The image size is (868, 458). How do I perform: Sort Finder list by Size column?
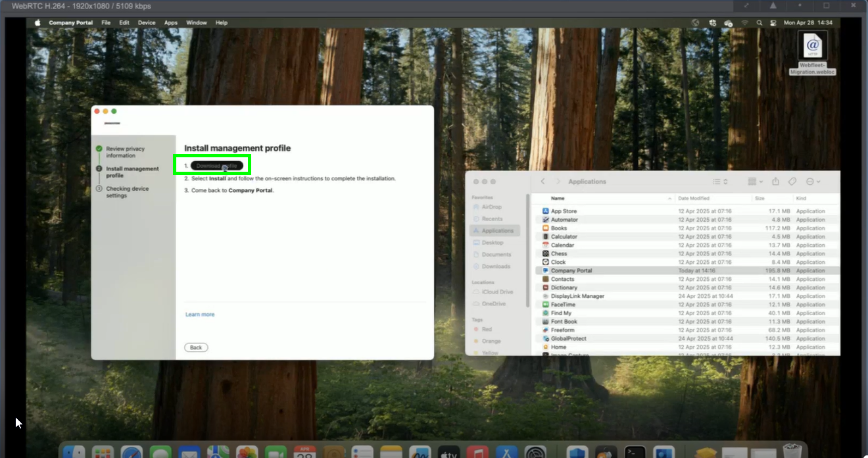[759, 198]
